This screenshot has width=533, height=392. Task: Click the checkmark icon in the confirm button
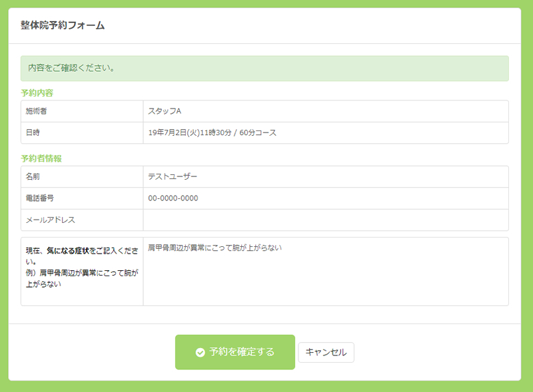point(200,353)
